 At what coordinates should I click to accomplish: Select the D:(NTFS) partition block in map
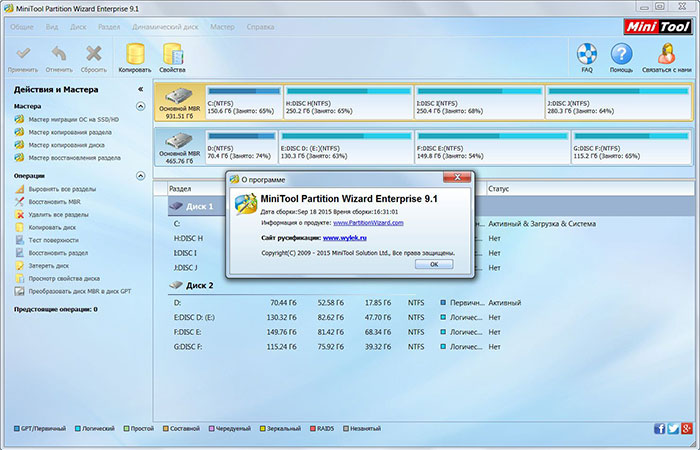coord(241,147)
